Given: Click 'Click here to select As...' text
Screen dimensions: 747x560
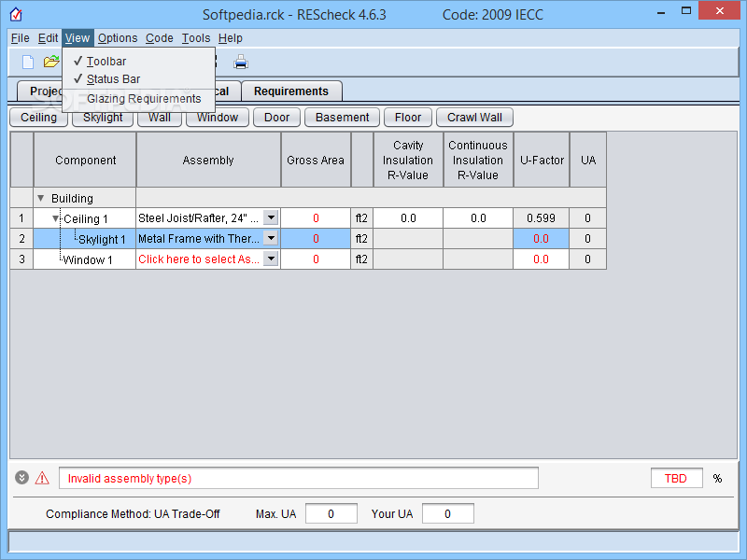Looking at the screenshot, I should tap(199, 259).
